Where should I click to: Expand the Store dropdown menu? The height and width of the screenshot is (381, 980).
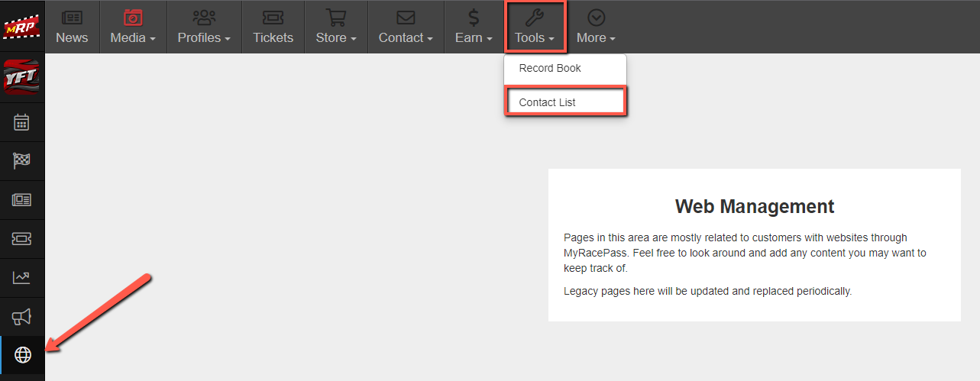point(336,27)
